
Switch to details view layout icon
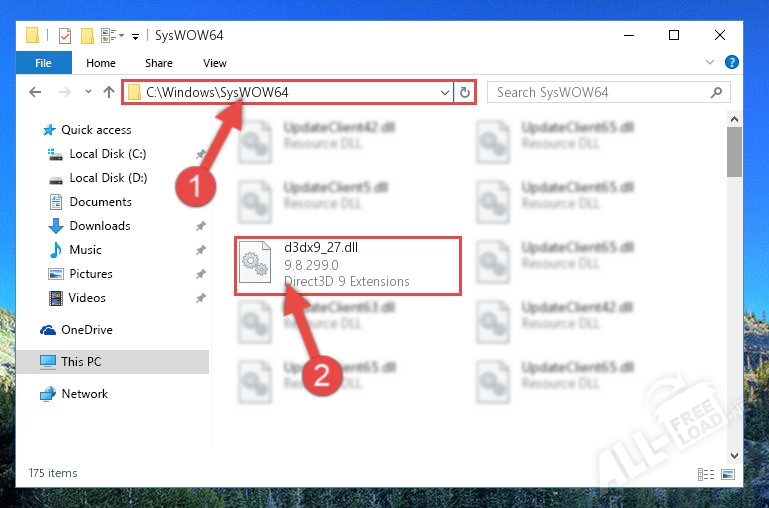[707, 474]
